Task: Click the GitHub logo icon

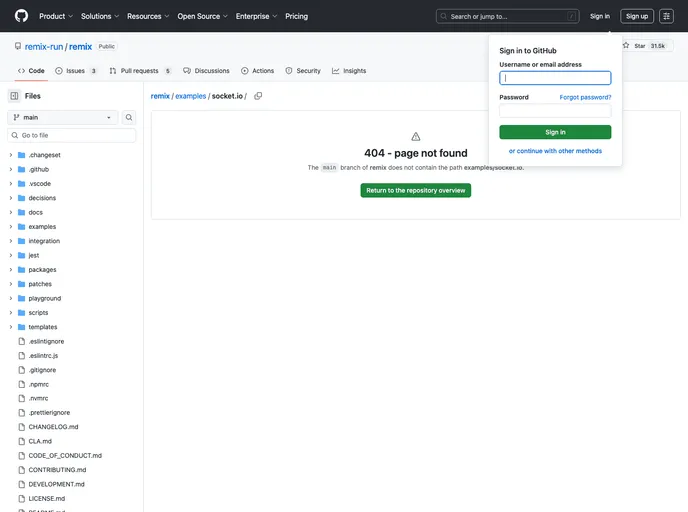Action: click(x=21, y=16)
